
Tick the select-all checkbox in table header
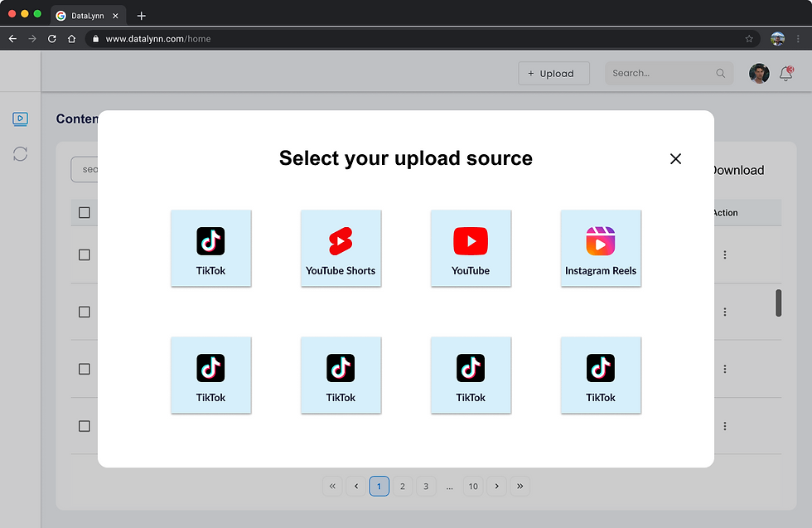pos(85,212)
